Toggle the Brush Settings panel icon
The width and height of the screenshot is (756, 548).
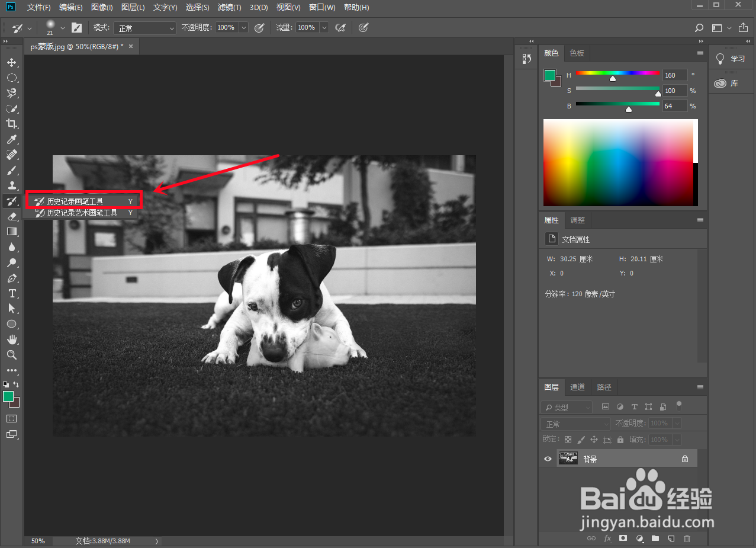click(x=76, y=27)
